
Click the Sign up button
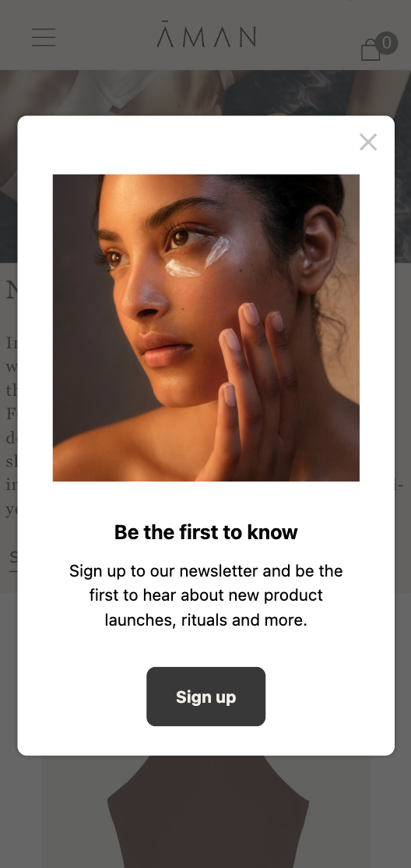(205, 697)
